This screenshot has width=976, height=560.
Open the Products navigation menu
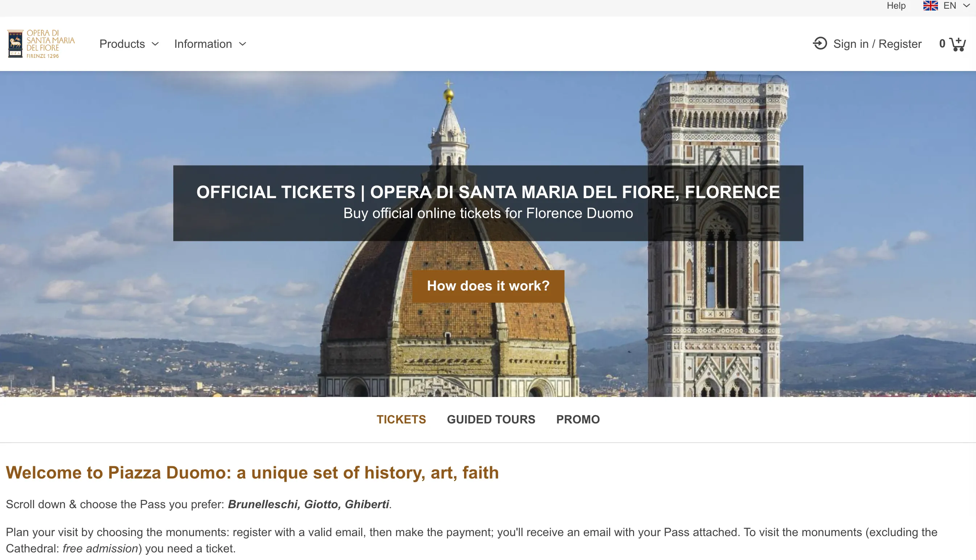tap(122, 44)
